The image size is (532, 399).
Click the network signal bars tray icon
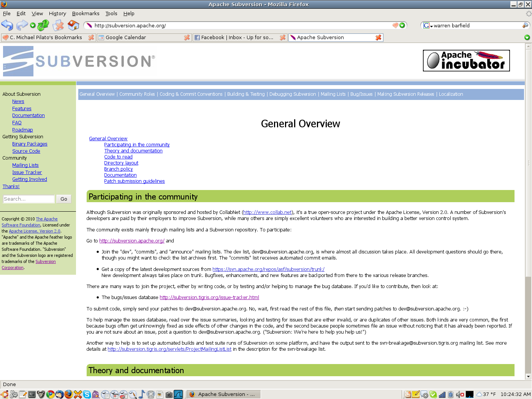(x=442, y=394)
